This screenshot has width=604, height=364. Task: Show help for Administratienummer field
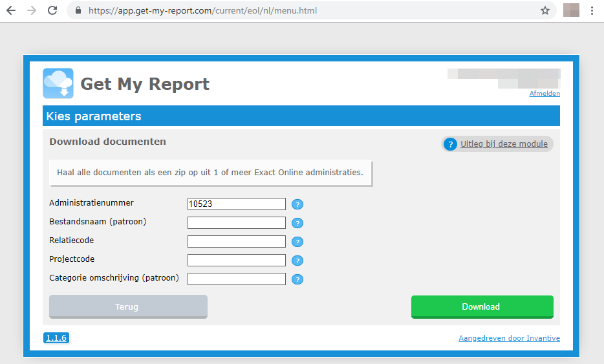(297, 204)
